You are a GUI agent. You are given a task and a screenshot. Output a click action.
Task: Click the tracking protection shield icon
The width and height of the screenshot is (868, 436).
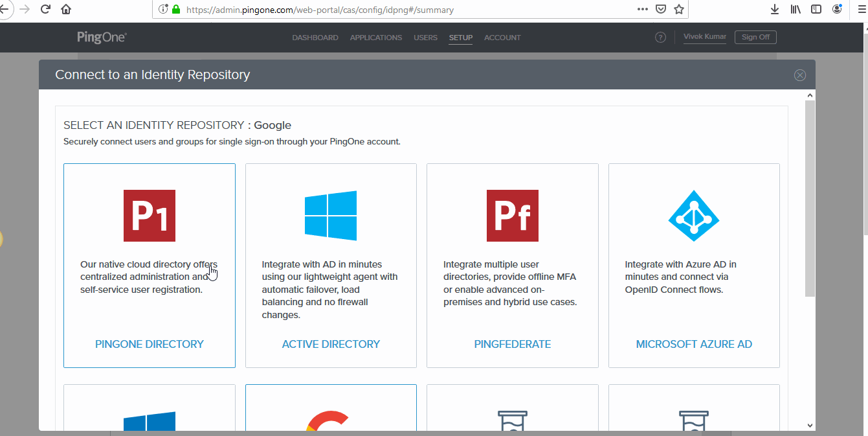pos(163,10)
